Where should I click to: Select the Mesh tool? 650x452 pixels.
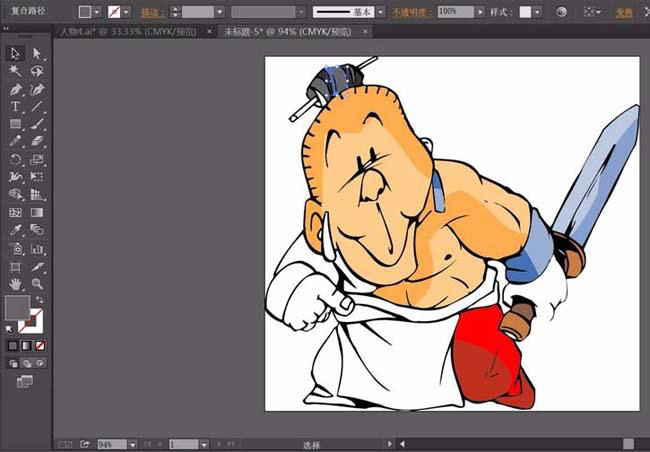tap(15, 213)
